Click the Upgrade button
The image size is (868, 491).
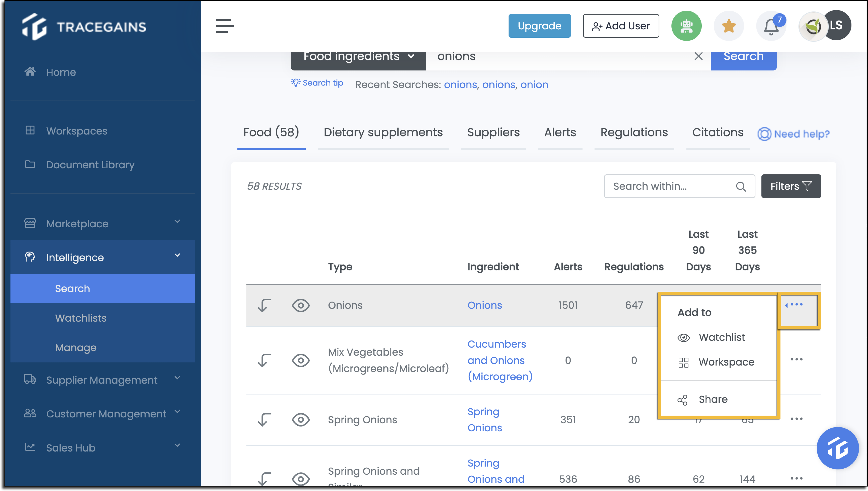(x=539, y=26)
